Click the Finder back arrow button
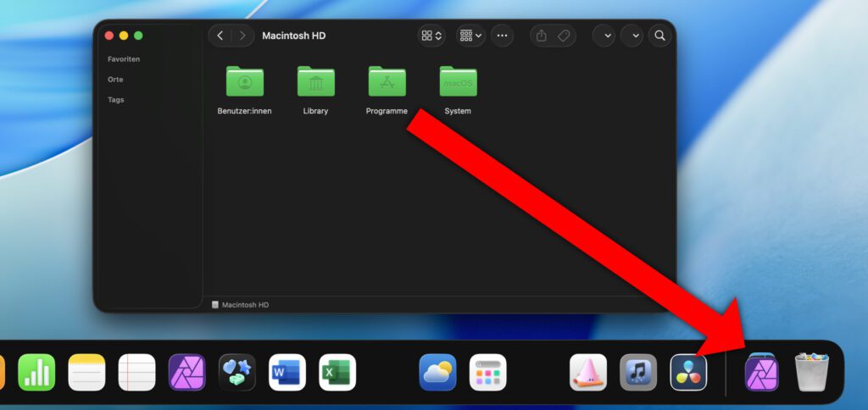 [220, 36]
